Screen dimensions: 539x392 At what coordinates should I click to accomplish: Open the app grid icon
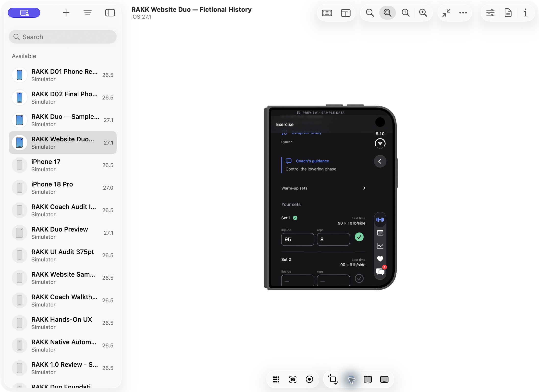276,380
